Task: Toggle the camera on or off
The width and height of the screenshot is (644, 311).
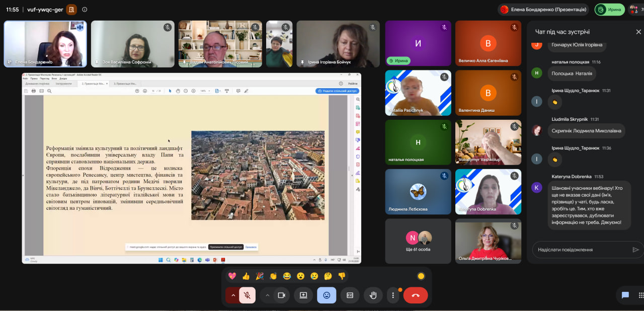Action: pos(282,295)
